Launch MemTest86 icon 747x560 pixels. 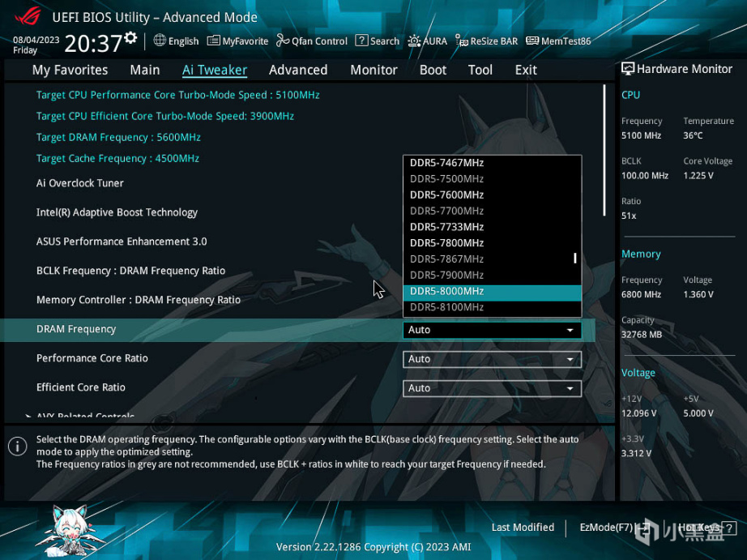pos(532,41)
